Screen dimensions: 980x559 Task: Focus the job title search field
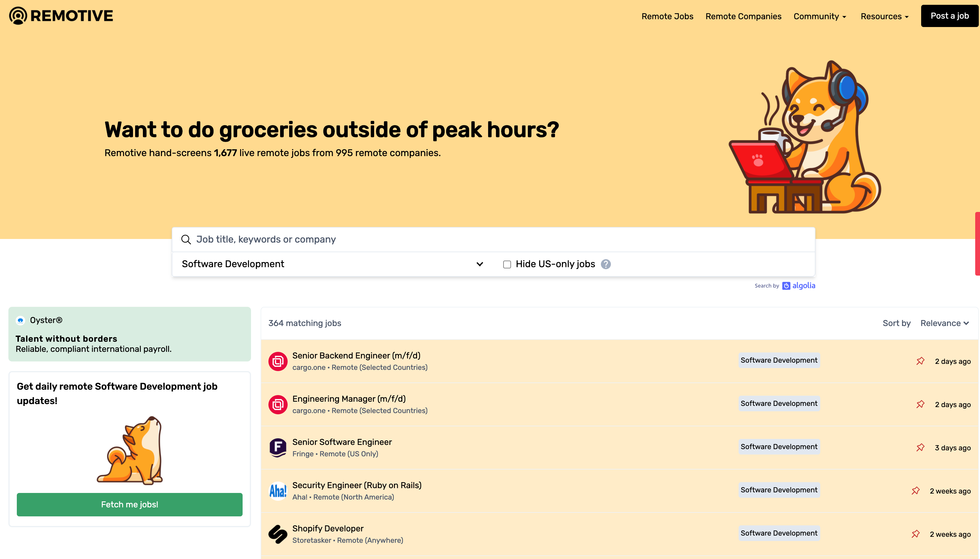pos(499,240)
